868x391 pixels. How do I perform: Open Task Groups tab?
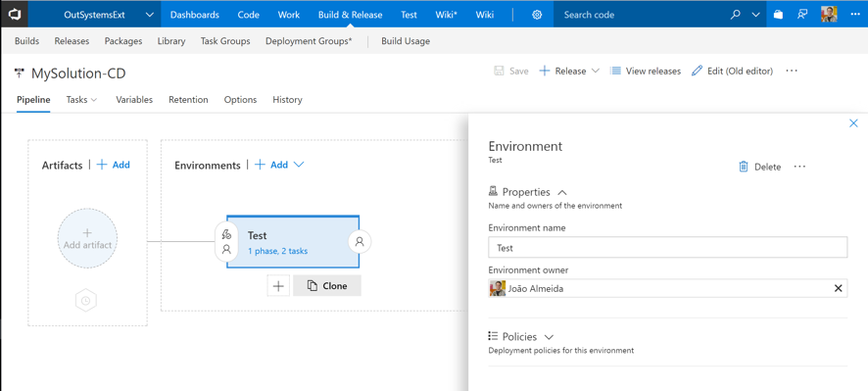(x=225, y=41)
